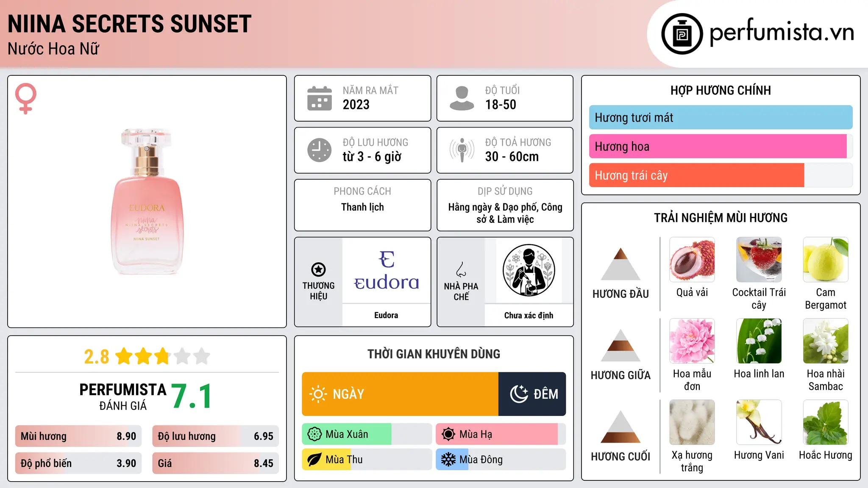Viewport: 868px width, 488px height.
Task: Click the orange Hương trái cây bar
Action: point(696,175)
